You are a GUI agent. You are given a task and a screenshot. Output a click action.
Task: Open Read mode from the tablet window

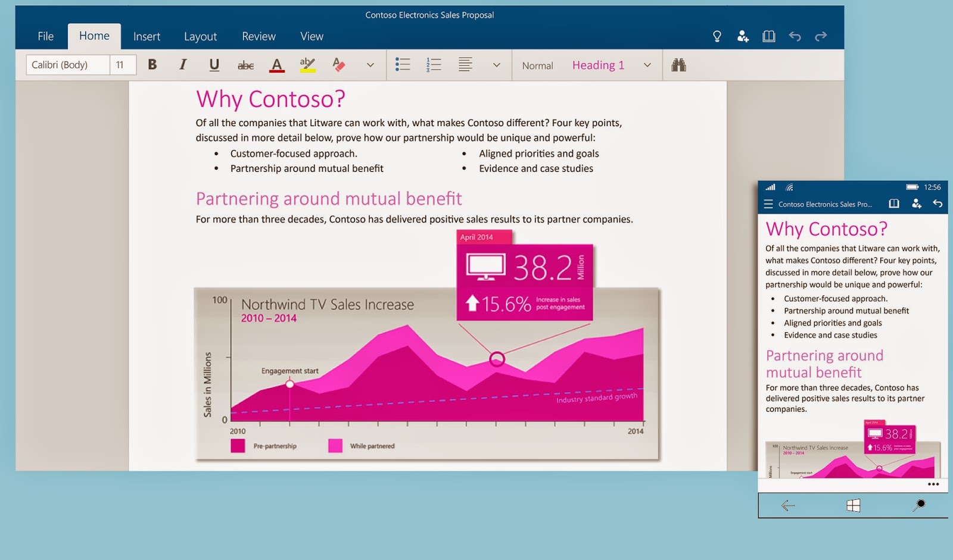point(769,36)
